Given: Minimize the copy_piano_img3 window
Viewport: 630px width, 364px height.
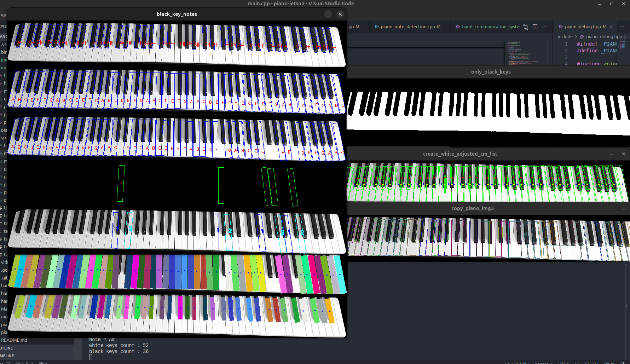Looking at the screenshot, I should click(624, 209).
